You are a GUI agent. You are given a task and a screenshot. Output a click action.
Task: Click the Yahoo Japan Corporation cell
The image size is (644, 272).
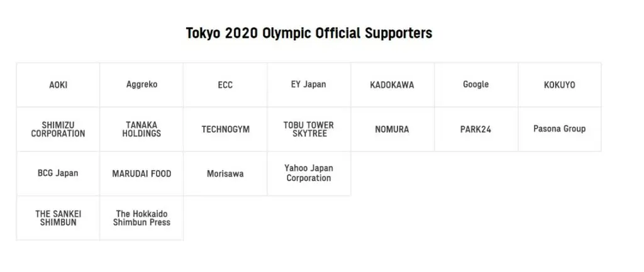[309, 173]
